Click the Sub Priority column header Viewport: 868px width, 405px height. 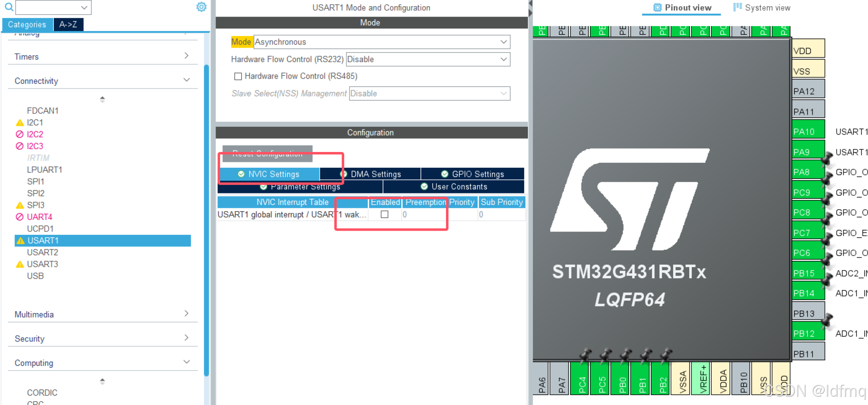[x=502, y=202]
